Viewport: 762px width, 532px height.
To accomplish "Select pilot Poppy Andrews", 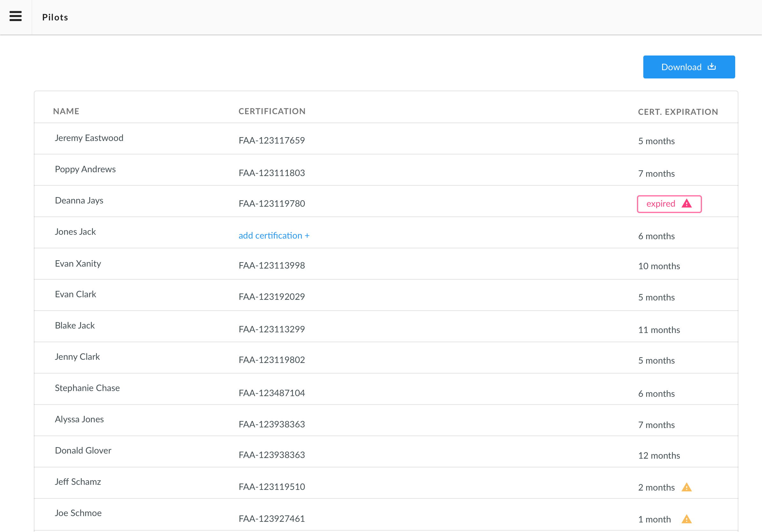I will point(85,169).
